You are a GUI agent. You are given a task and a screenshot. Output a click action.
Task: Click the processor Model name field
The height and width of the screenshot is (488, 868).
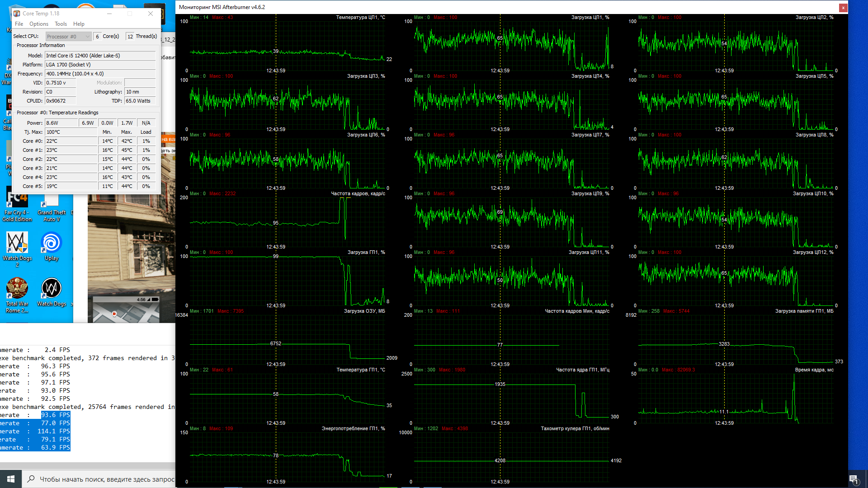click(x=100, y=56)
